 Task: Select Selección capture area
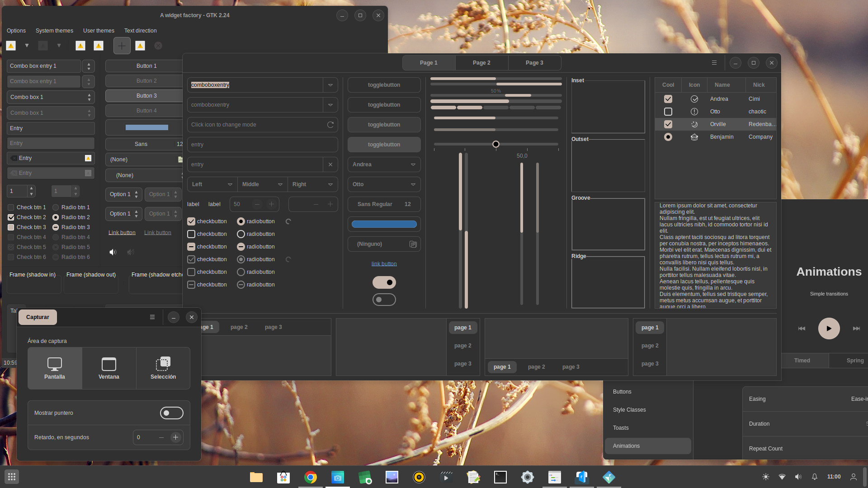163,368
